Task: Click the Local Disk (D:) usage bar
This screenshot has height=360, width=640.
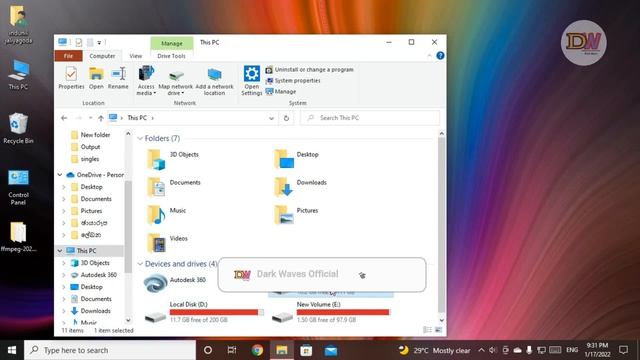Action: click(x=217, y=312)
